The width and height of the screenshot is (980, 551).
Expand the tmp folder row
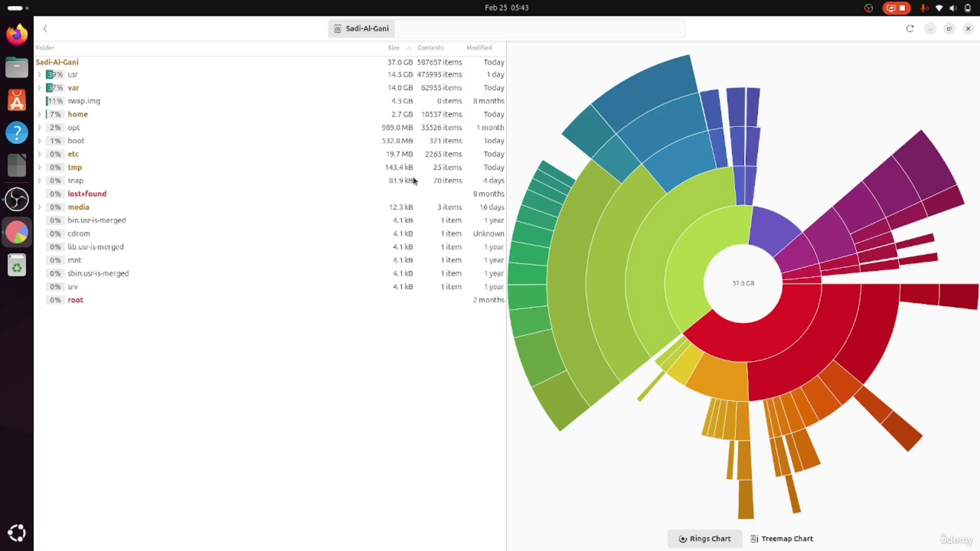[x=39, y=167]
